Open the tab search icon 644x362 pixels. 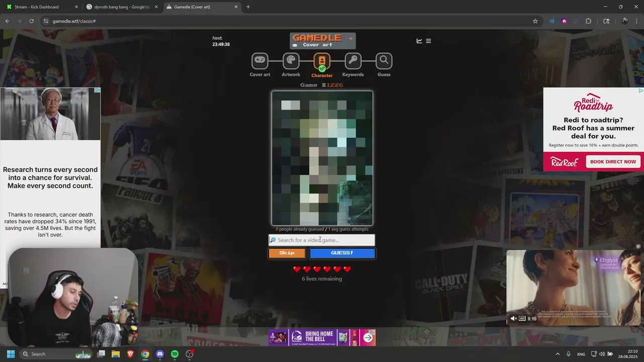pos(606,21)
